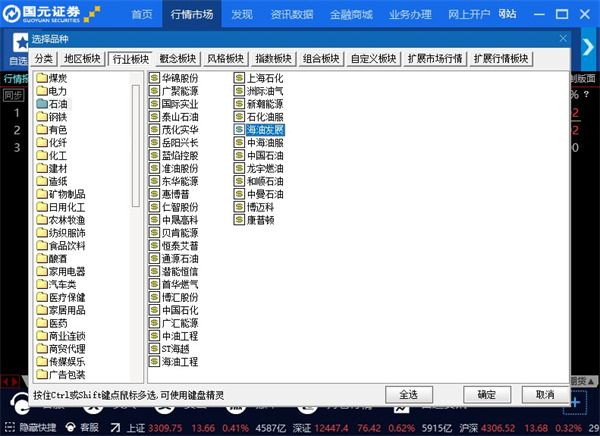The width and height of the screenshot is (600, 436).
Task: Select the 电力 industry folder
Action: (57, 90)
